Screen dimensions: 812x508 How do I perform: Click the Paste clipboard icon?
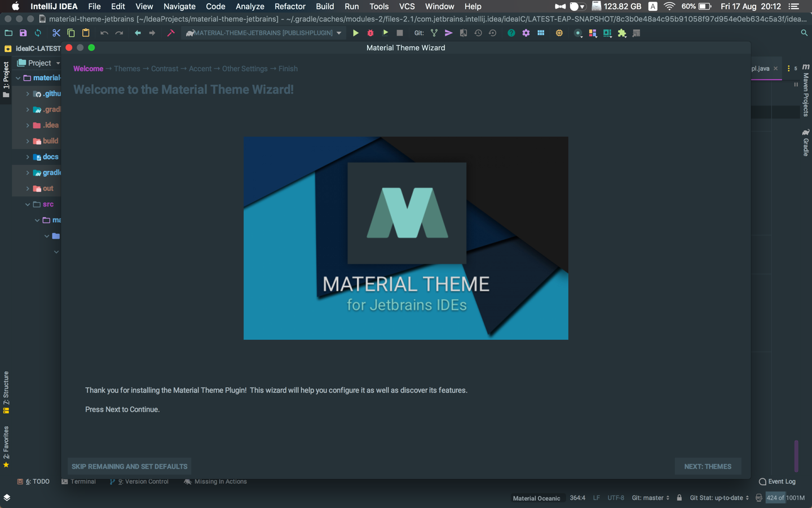pos(86,33)
